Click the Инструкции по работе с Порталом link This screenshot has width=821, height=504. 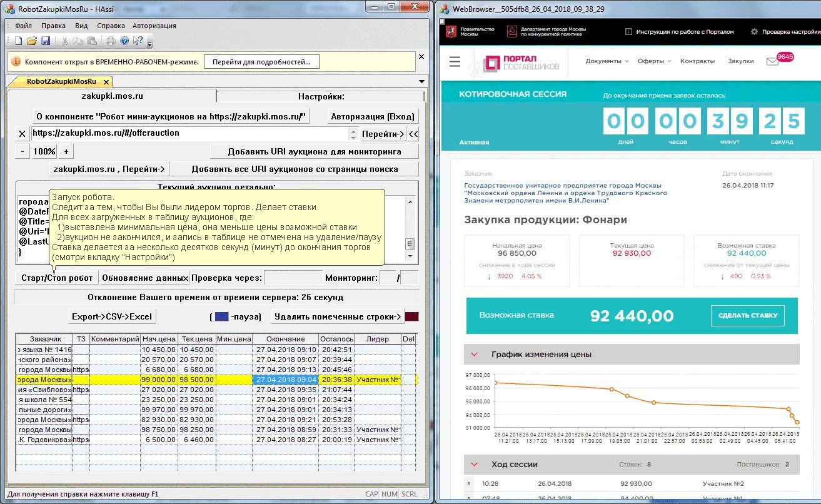point(679,31)
